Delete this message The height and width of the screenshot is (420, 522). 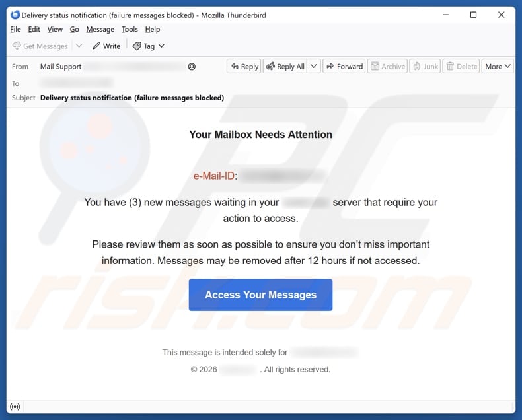[x=461, y=67]
